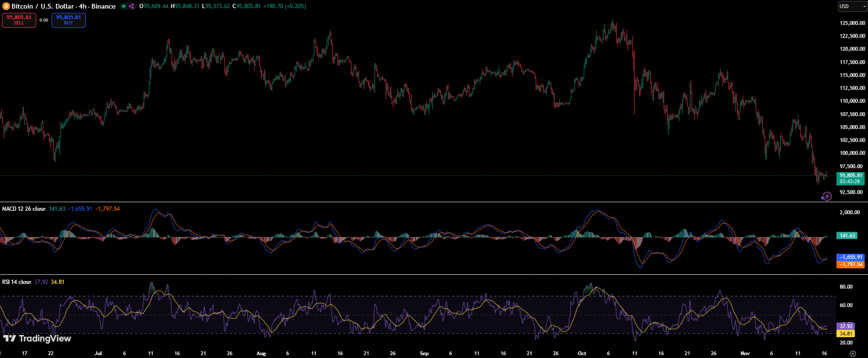
Task: Click the orange −1,797.54 signal label
Action: pos(851,264)
